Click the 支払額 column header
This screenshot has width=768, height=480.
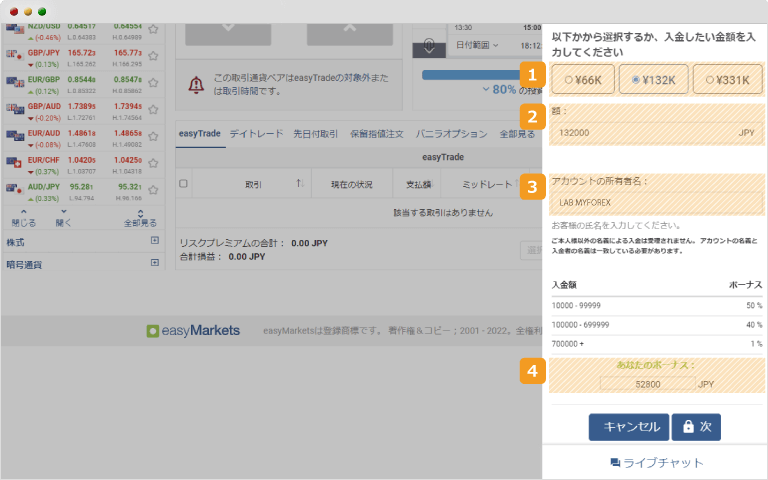pos(418,184)
